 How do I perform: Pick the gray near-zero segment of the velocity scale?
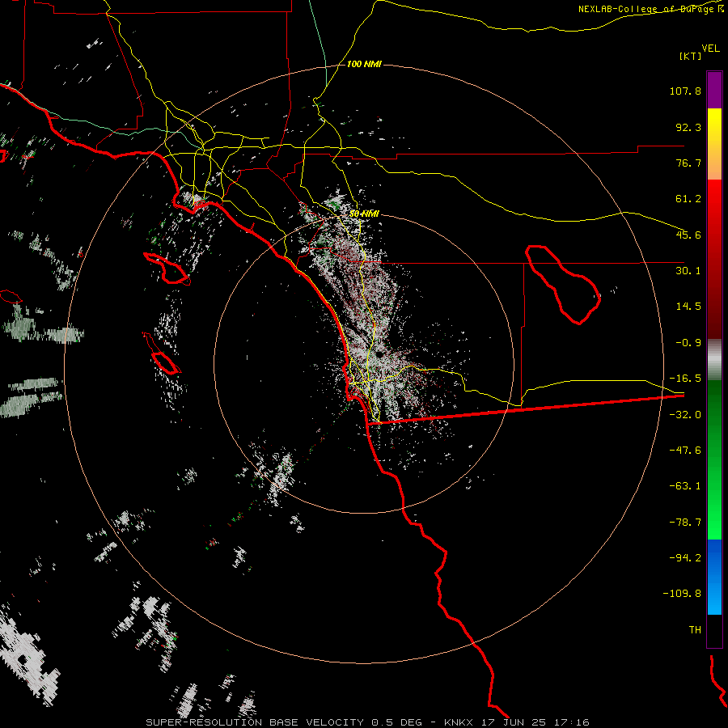click(714, 360)
